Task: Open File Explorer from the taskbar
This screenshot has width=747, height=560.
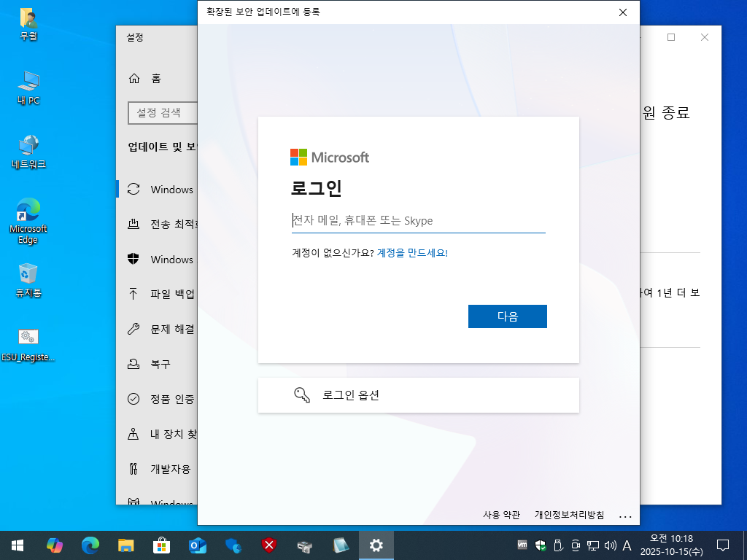Action: 125,545
